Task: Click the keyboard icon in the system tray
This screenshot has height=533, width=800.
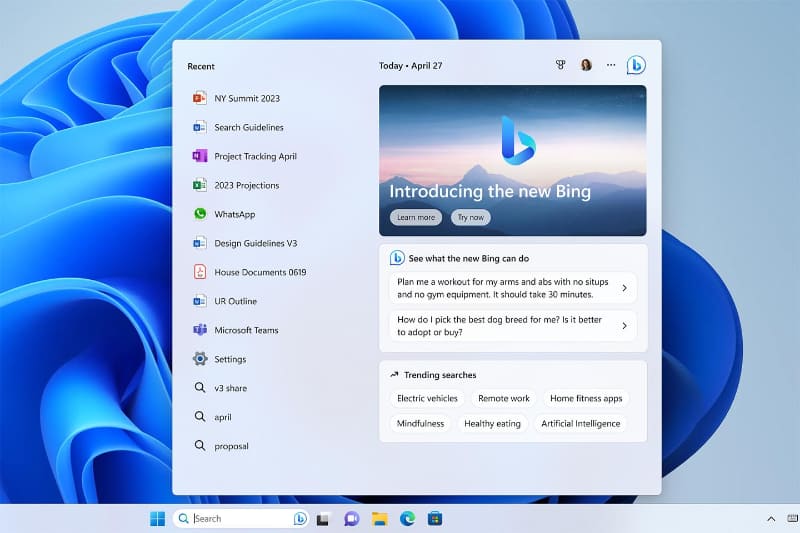Action: point(793,519)
